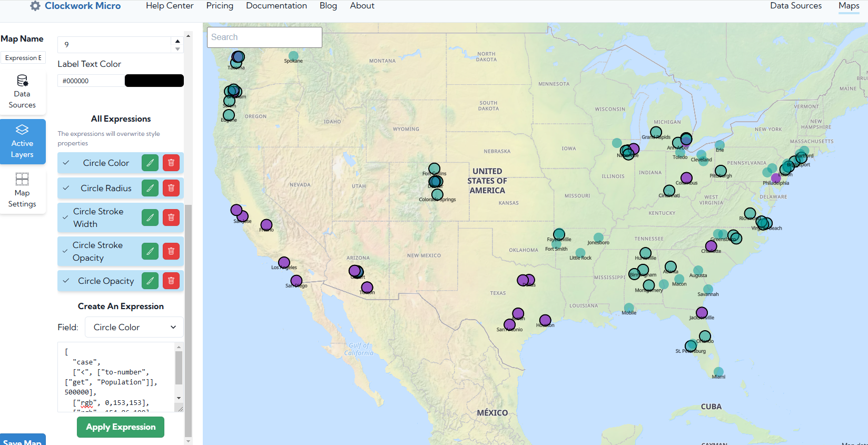This screenshot has height=445, width=868.
Task: Decrease the label size stepper value
Action: pyautogui.click(x=177, y=49)
